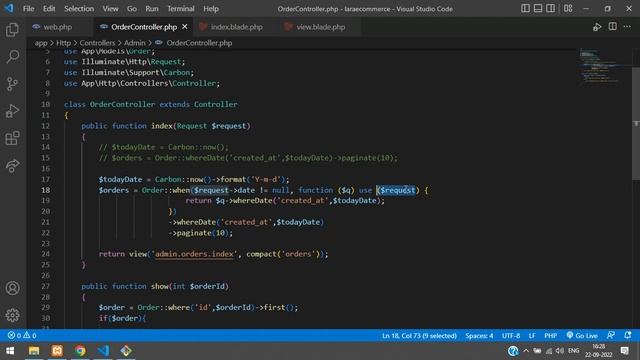
Task: Open the Go menu
Action: 131,9
